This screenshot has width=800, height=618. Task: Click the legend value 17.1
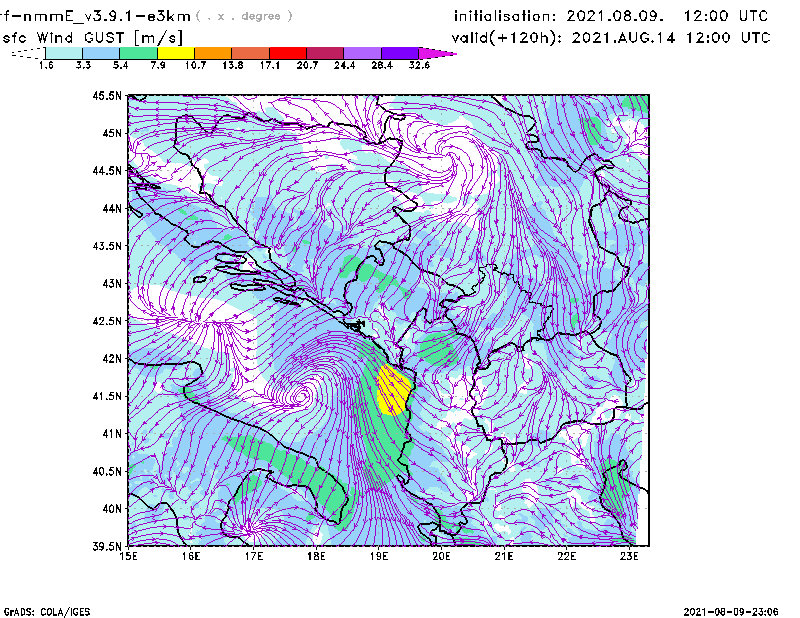point(270,65)
